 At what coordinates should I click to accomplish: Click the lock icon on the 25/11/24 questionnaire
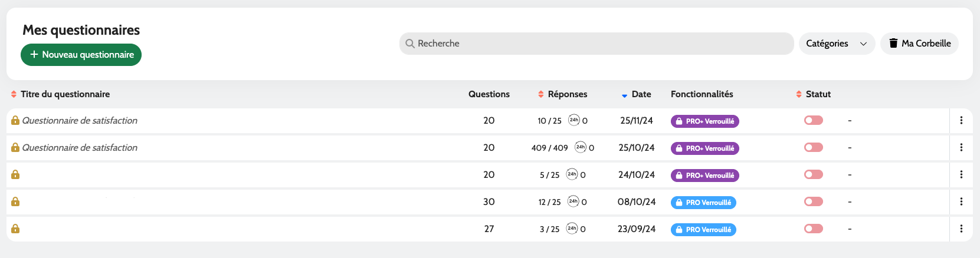pyautogui.click(x=15, y=120)
